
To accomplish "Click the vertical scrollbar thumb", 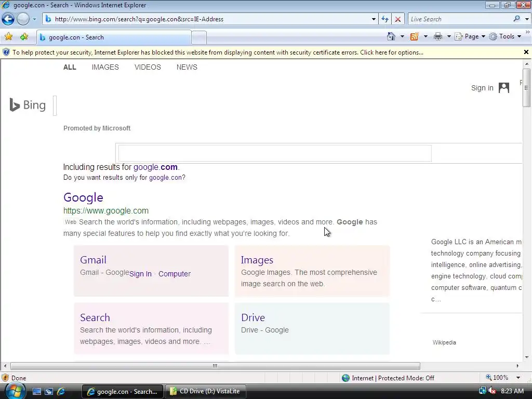I will [x=527, y=88].
